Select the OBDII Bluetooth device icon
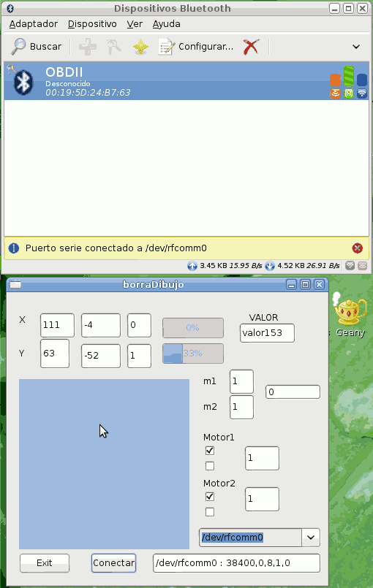Viewport: 373px width, 588px height. pyautogui.click(x=23, y=82)
